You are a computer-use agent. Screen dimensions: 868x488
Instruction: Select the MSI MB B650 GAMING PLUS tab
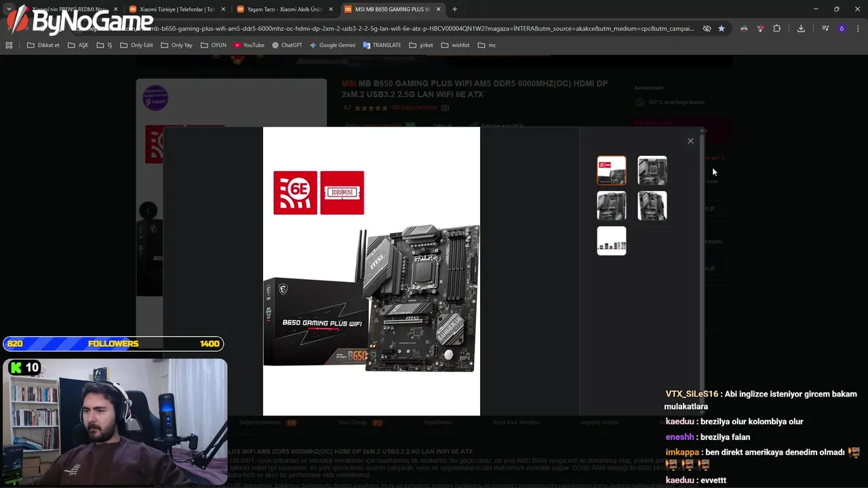[x=392, y=9]
